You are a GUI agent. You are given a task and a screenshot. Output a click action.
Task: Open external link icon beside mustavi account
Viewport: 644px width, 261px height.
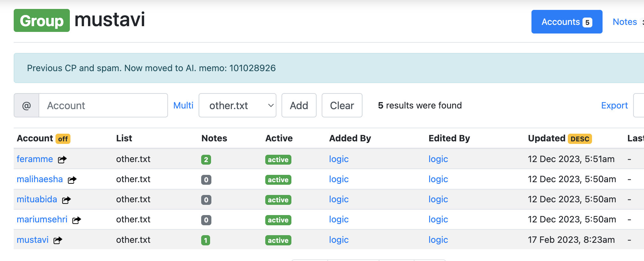pyautogui.click(x=58, y=240)
